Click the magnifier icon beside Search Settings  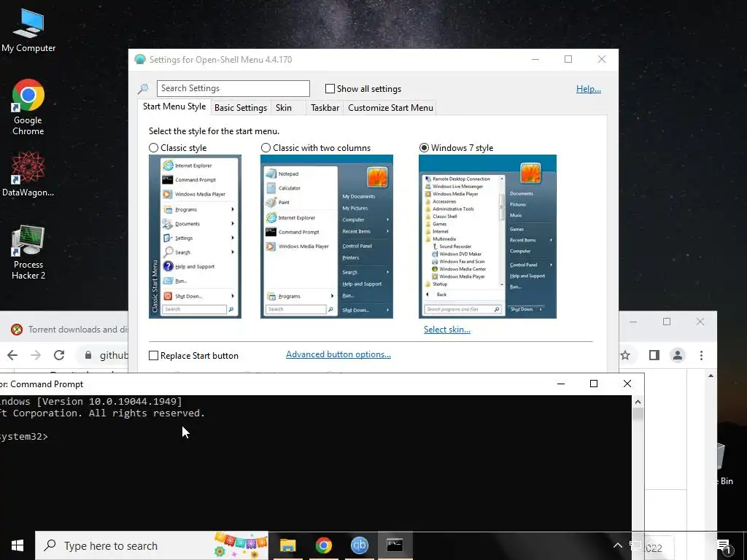click(143, 88)
